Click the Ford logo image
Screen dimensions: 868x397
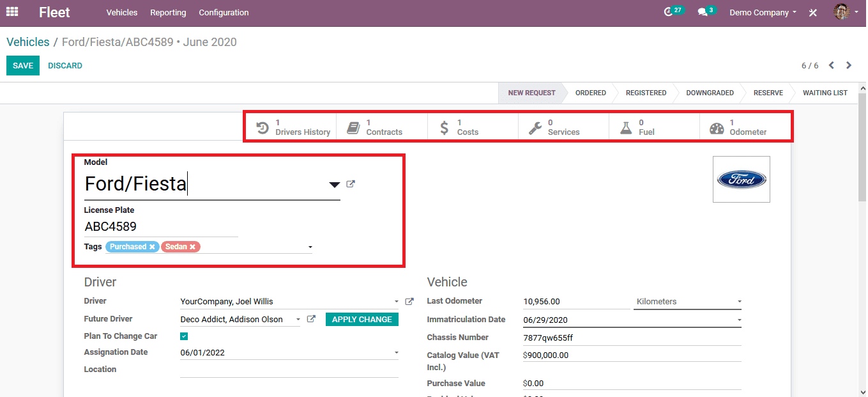point(742,180)
